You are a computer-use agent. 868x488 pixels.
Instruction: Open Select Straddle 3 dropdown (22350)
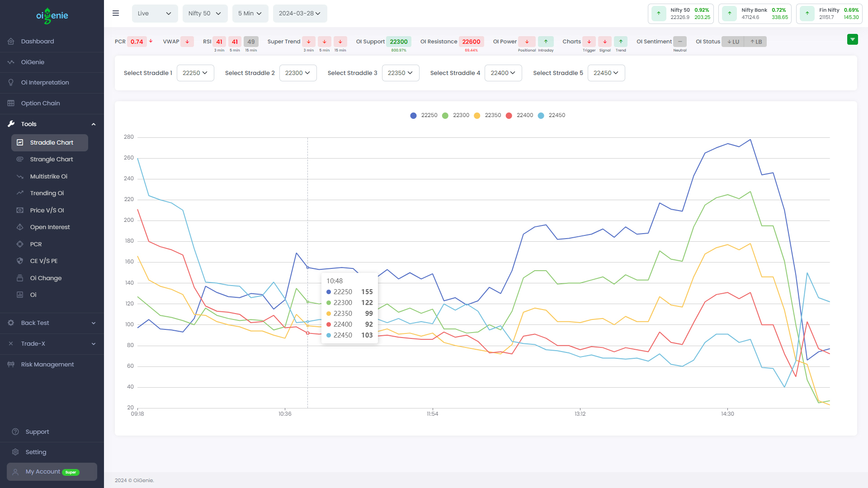(x=400, y=73)
